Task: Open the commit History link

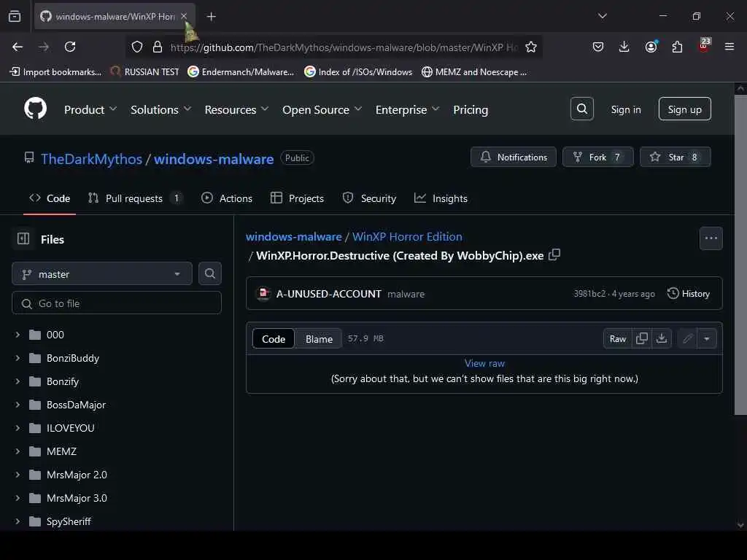Action: (x=689, y=293)
